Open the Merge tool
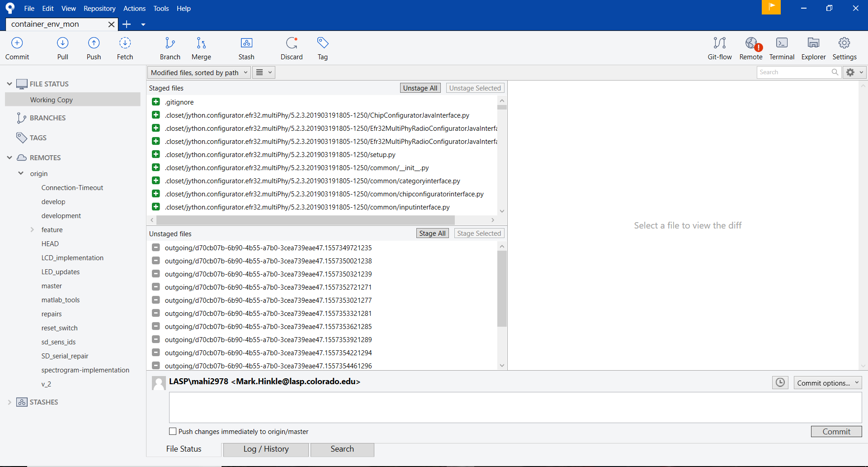The height and width of the screenshot is (467, 868). pos(201,48)
